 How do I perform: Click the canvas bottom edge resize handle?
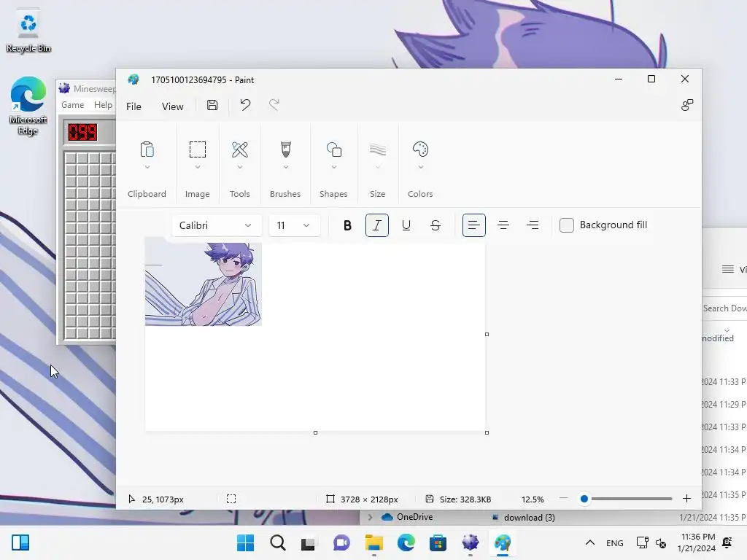(315, 432)
